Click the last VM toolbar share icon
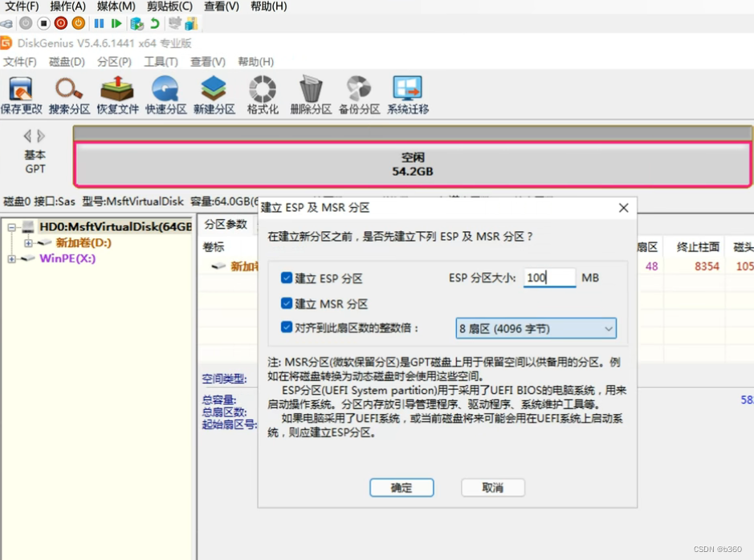 click(191, 23)
